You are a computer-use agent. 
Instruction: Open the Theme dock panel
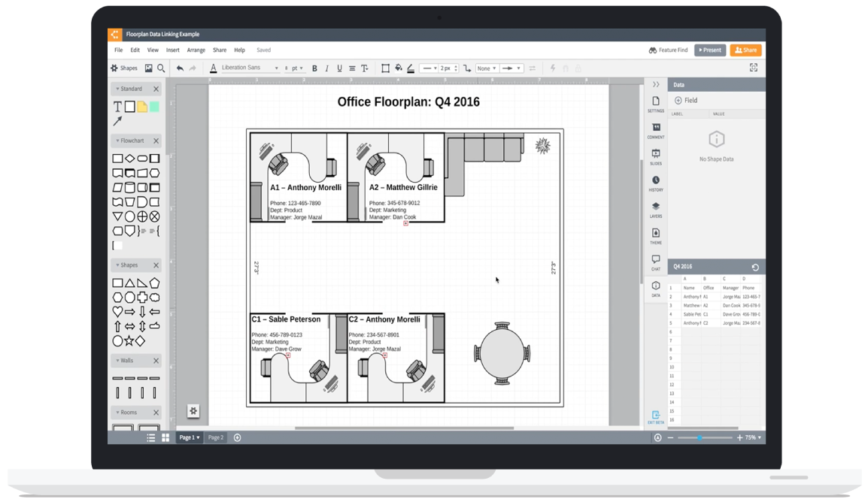click(x=656, y=236)
